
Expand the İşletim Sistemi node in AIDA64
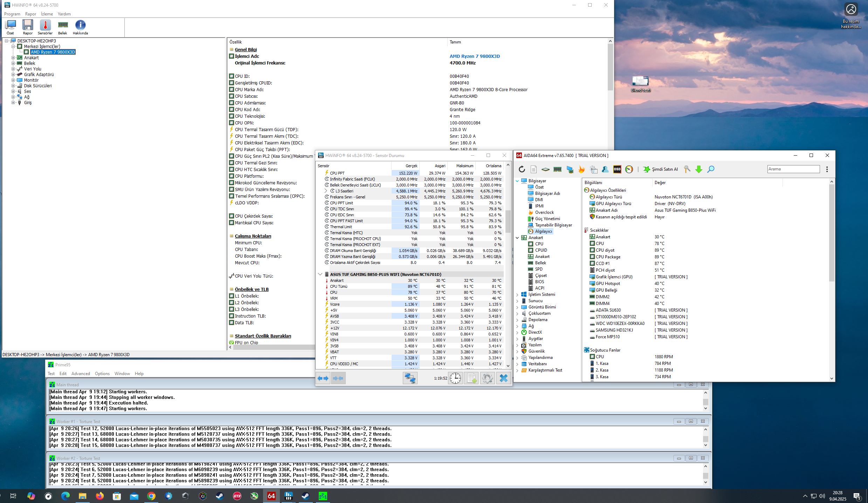(517, 295)
